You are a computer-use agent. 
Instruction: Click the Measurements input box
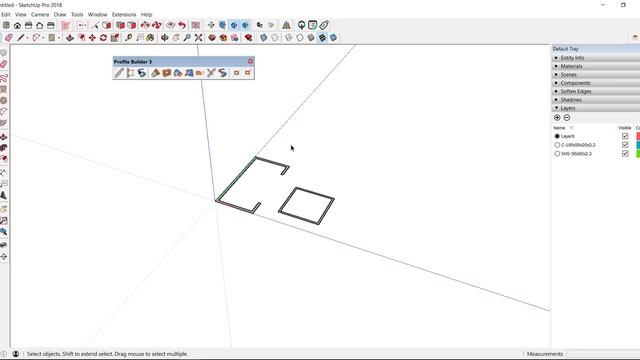pyautogui.click(x=603, y=354)
